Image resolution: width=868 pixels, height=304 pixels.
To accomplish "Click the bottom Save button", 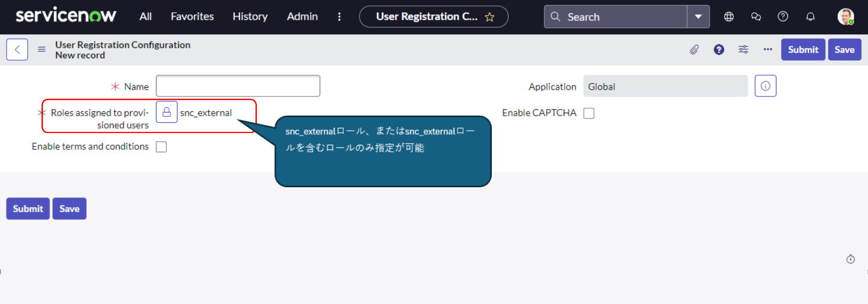I will click(x=69, y=208).
